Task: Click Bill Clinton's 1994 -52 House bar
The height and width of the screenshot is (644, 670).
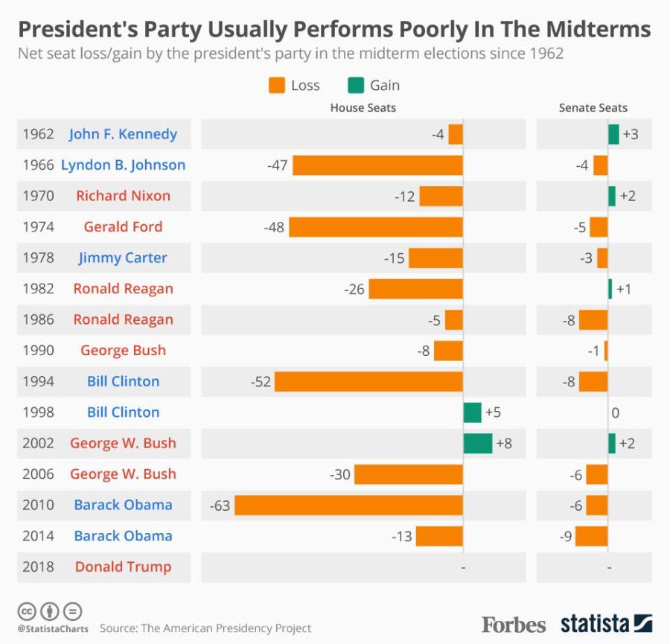Action: coord(368,381)
